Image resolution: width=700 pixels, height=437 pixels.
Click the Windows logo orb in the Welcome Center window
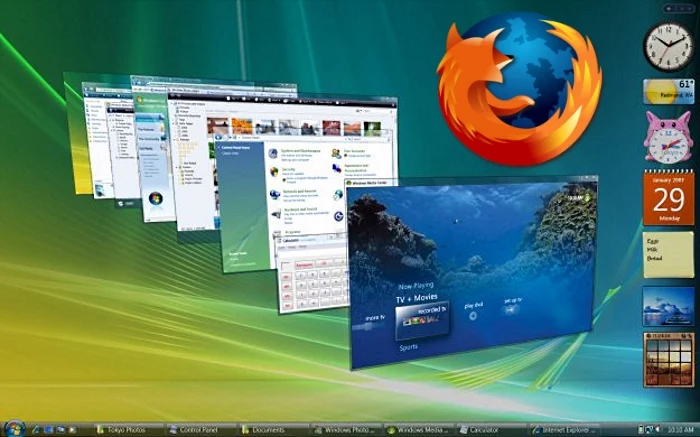point(155,198)
